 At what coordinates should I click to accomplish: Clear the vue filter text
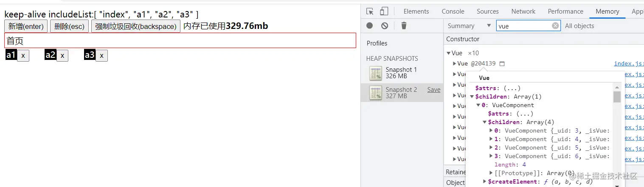555,26
